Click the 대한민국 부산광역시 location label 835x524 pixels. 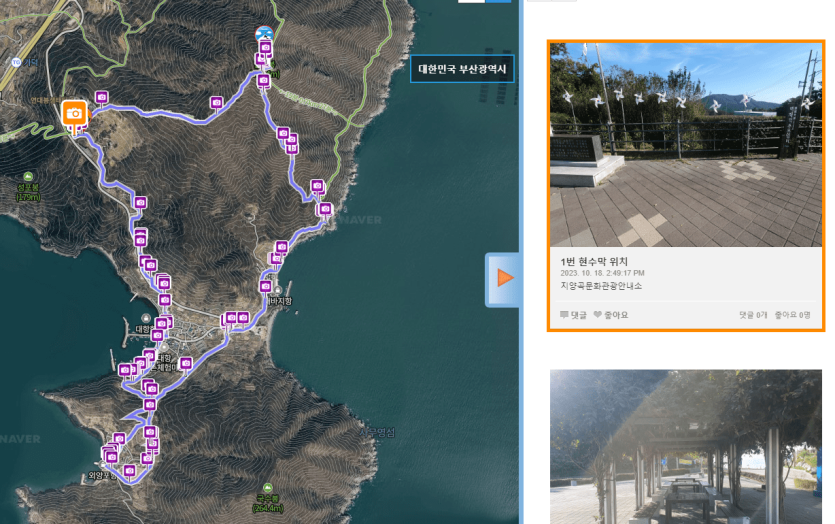(462, 70)
